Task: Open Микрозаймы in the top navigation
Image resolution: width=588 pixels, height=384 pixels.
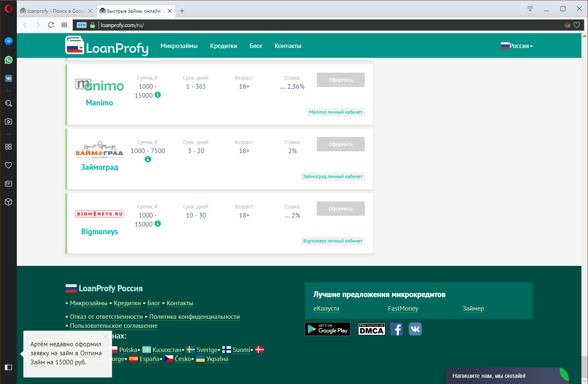Action: tap(179, 46)
